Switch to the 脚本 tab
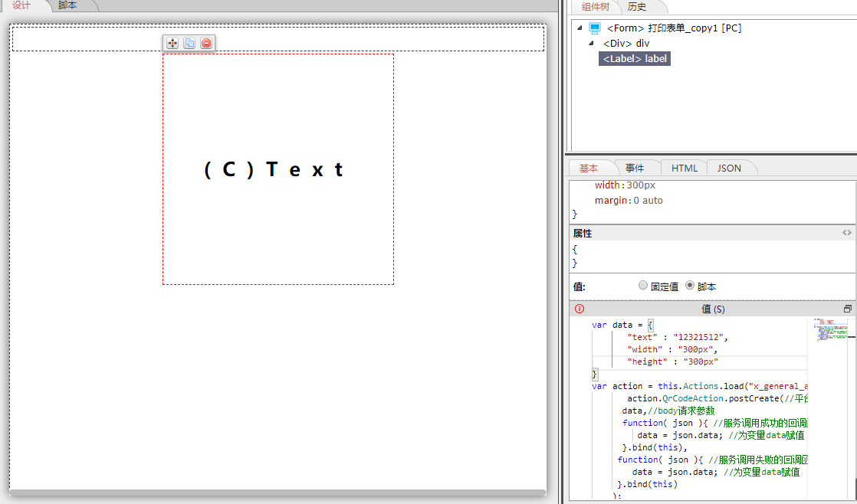The image size is (857, 504). (68, 5)
